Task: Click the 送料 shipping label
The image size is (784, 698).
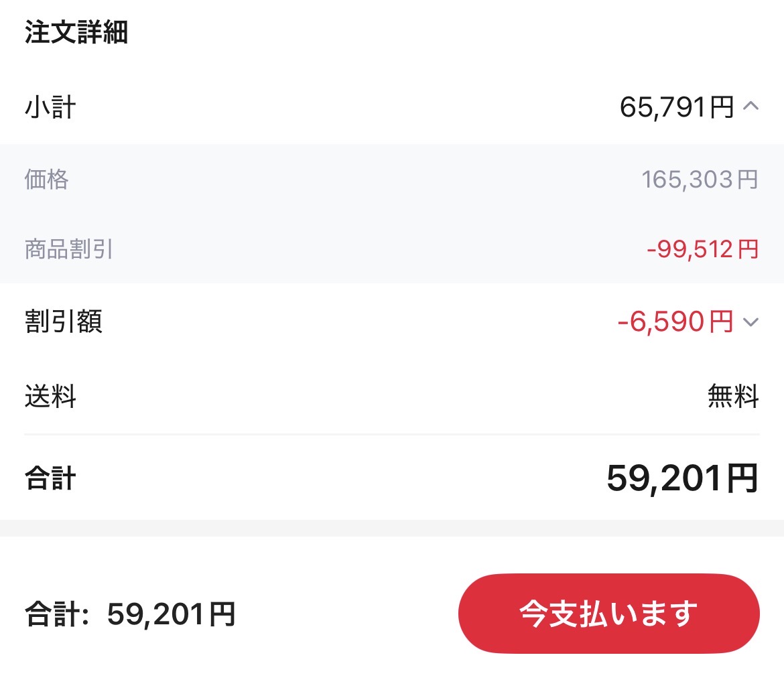Action: point(50,396)
